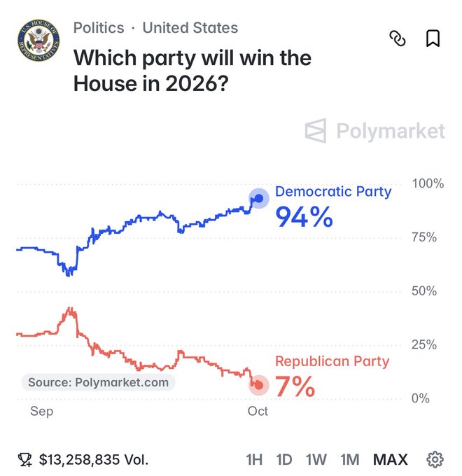Switch chart range to 1H
The width and height of the screenshot is (462, 476).
tap(254, 460)
